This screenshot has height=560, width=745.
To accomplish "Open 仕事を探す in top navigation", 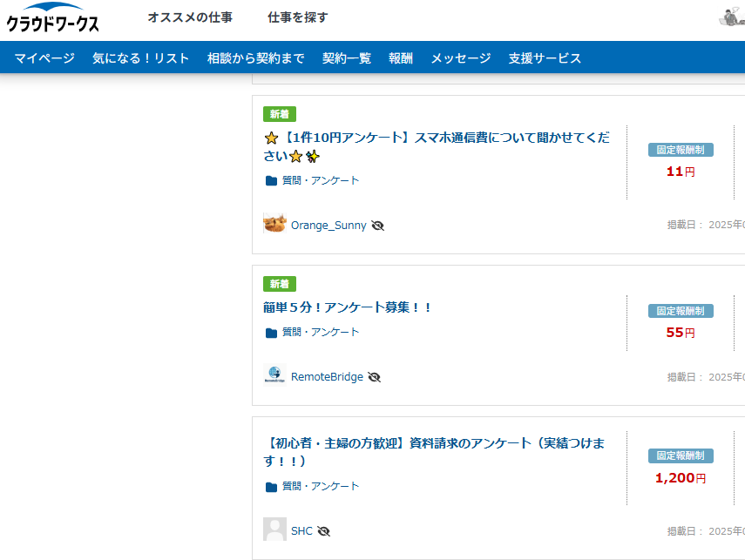I will point(298,17).
